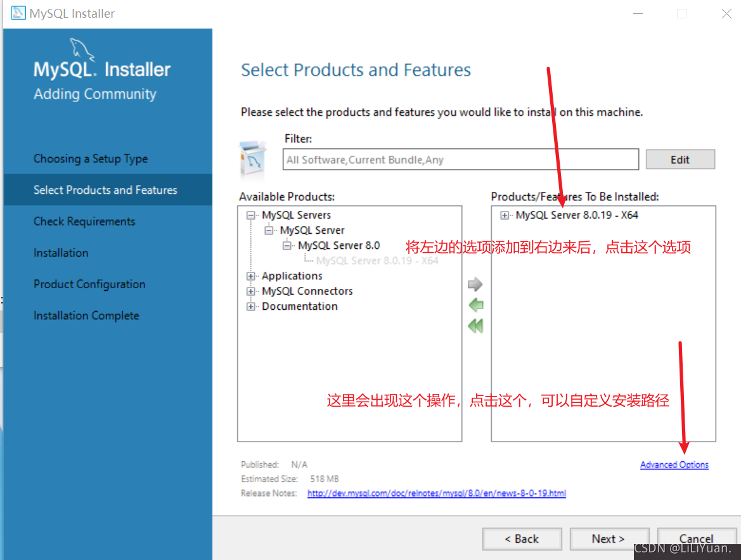Click the Filter text field
741x560 pixels.
pyautogui.click(x=461, y=160)
